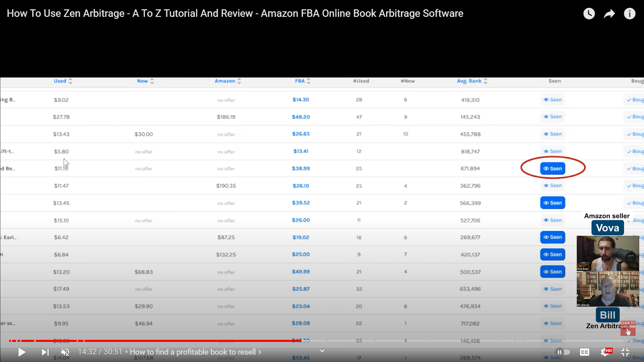The height and width of the screenshot is (362, 644).
Task: Click the average rank 269,677 cell
Action: (470, 237)
